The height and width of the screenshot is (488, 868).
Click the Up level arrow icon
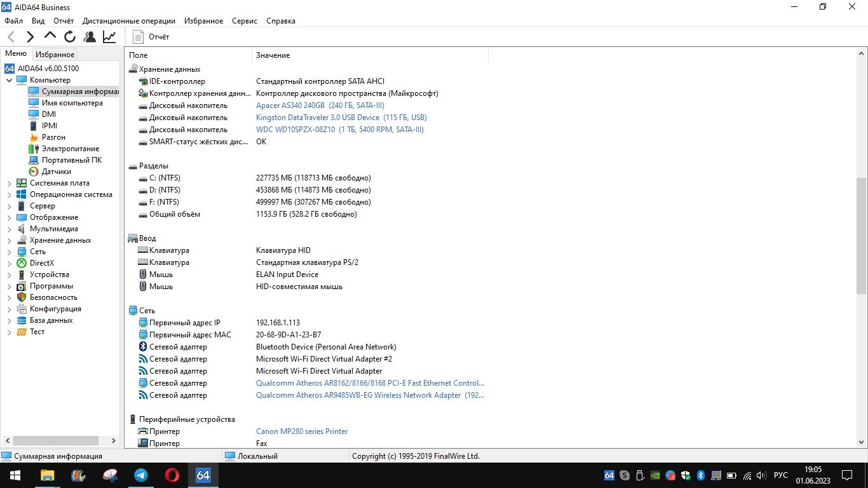point(50,36)
